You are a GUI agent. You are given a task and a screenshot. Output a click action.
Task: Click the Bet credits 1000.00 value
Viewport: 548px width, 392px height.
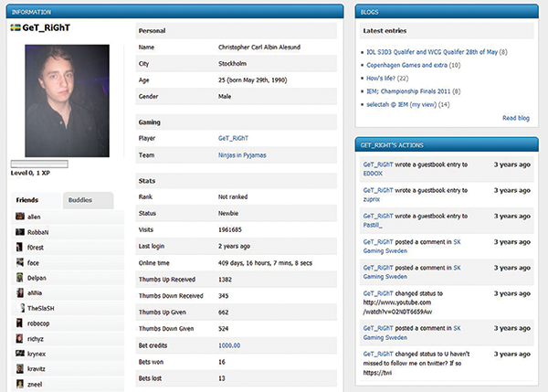(x=229, y=344)
